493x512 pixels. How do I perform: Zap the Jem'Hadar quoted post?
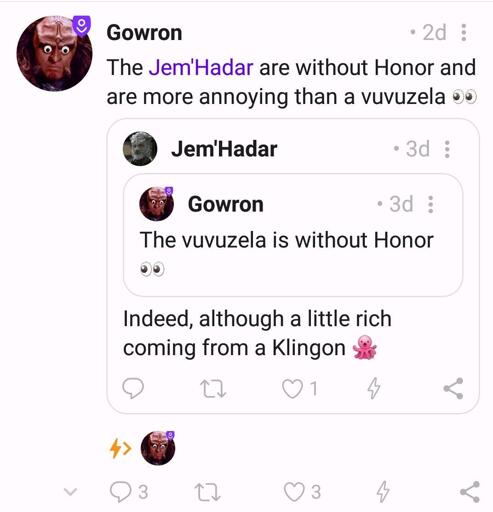(374, 388)
